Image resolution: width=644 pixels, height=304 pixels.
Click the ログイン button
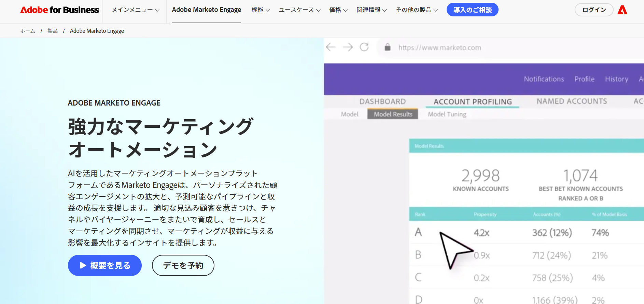click(x=594, y=10)
